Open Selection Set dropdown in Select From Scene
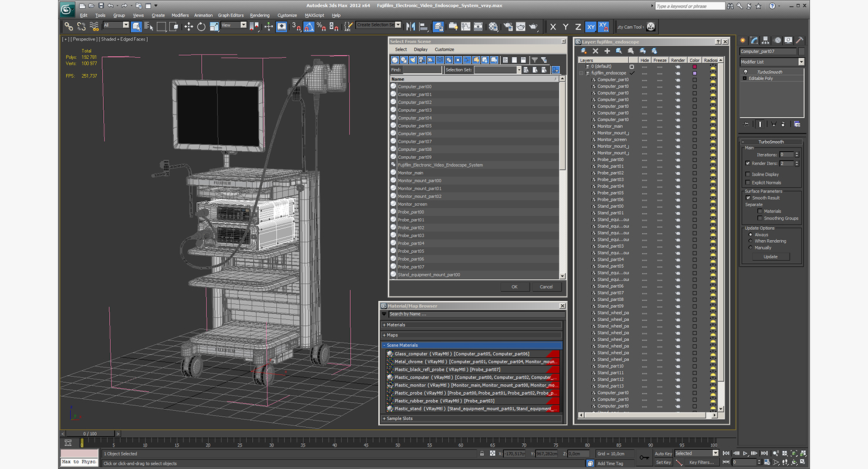868x469 pixels. tap(497, 70)
